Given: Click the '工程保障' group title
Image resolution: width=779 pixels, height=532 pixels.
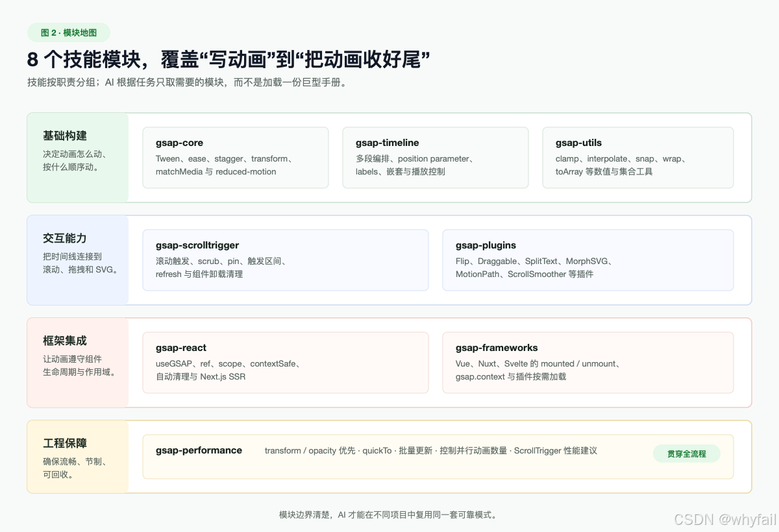Looking at the screenshot, I should pos(65,443).
